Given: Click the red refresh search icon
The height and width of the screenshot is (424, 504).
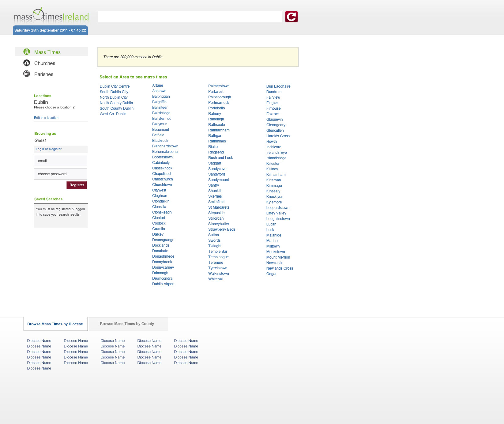Looking at the screenshot, I should [291, 17].
